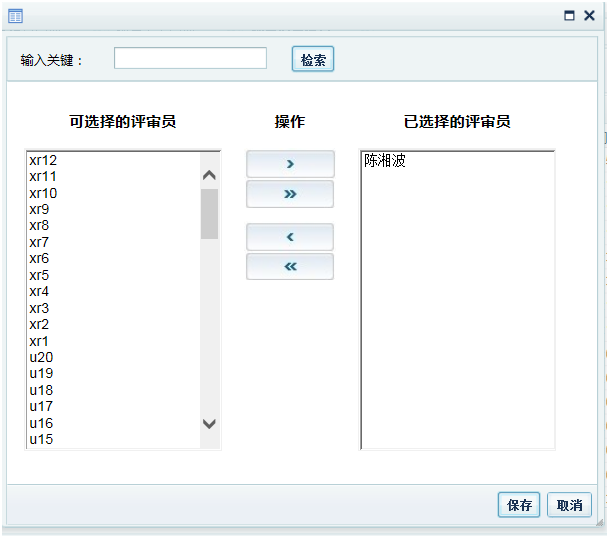Close the dialog with the X icon
The height and width of the screenshot is (538, 609).
590,16
